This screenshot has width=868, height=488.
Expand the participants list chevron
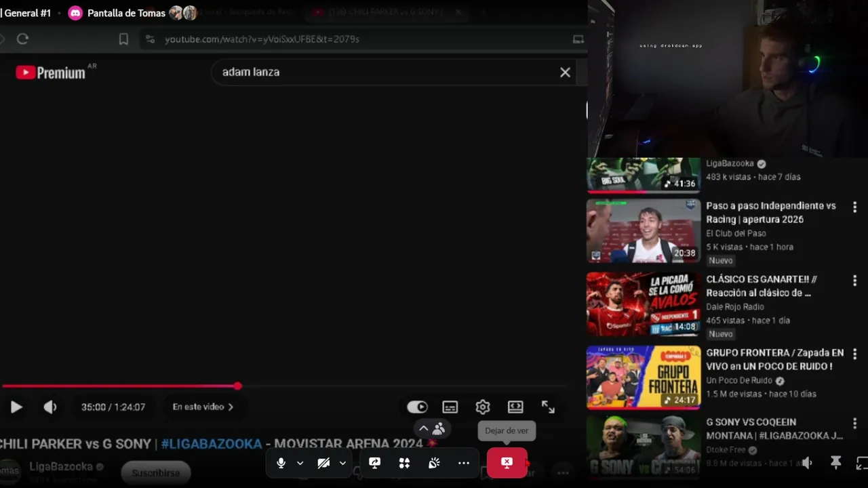point(424,428)
